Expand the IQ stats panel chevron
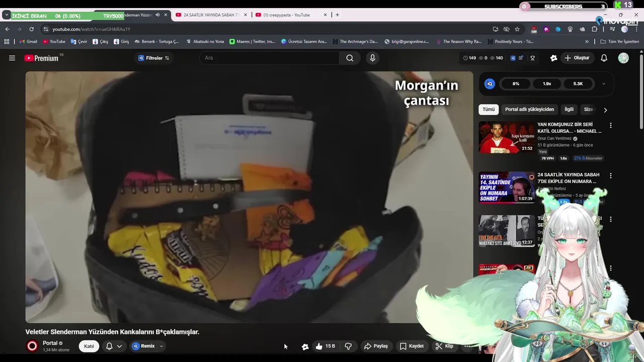The width and height of the screenshot is (644, 362). coord(603,84)
